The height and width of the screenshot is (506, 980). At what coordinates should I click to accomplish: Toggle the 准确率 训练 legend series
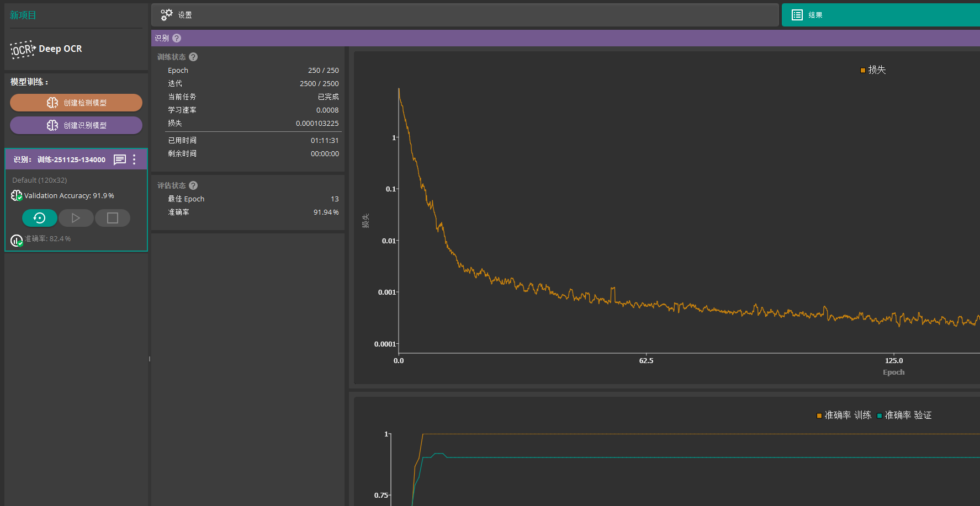[x=844, y=415]
